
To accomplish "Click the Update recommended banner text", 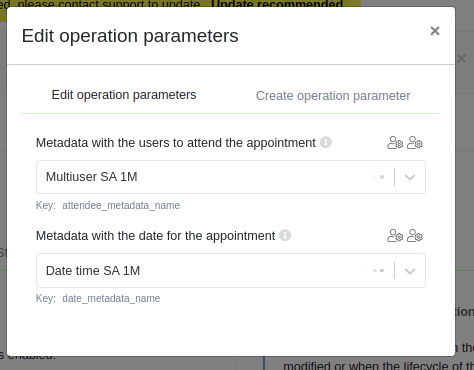I will click(x=277, y=4).
